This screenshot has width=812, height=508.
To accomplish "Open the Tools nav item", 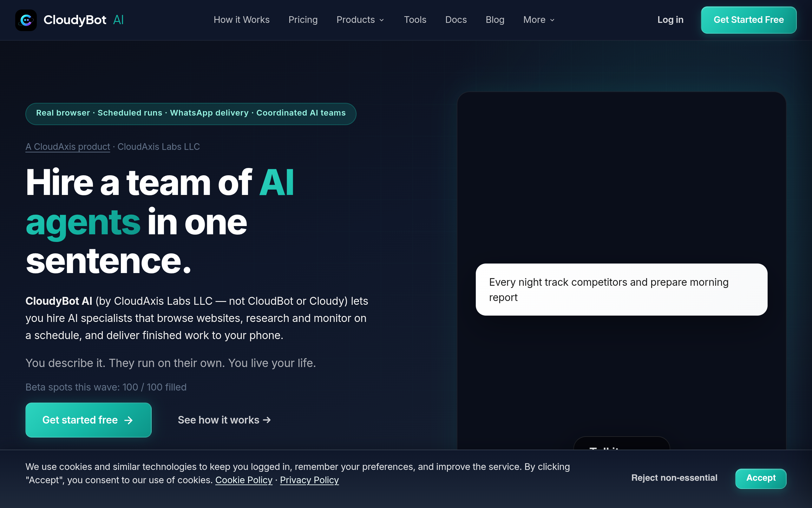I will pos(415,20).
